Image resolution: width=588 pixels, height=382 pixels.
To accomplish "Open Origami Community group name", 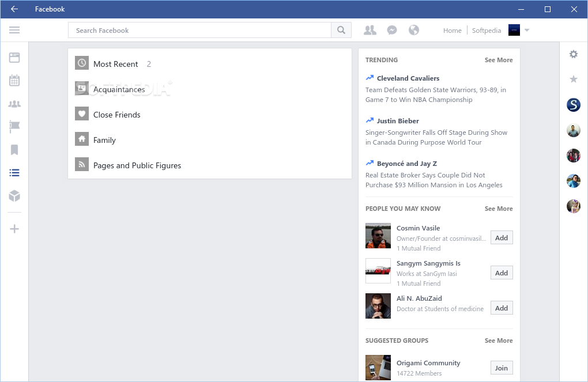I will 428,363.
